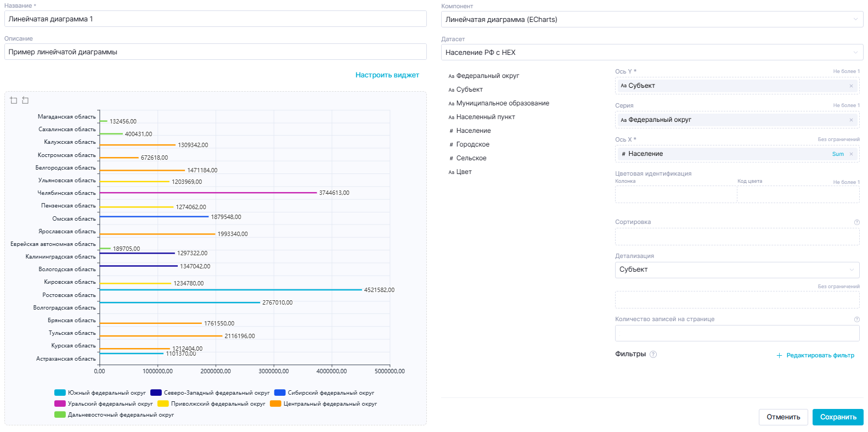Click the Настроить виджет link

click(387, 75)
